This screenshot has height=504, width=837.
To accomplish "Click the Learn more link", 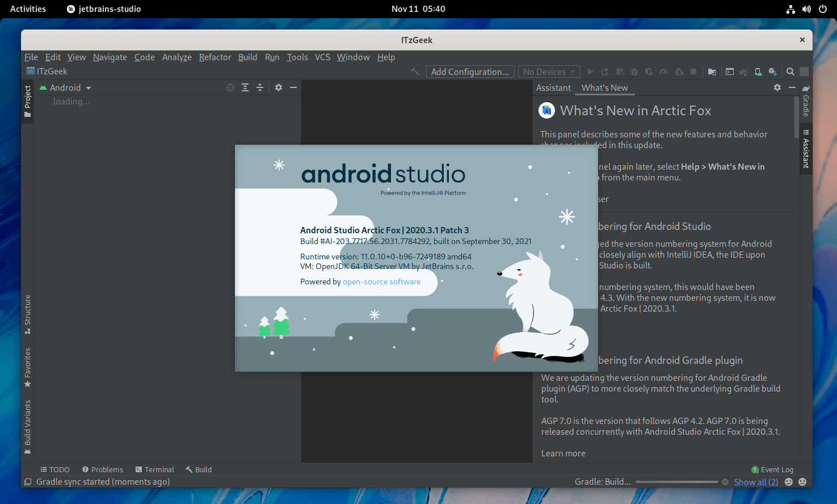I will [563, 453].
